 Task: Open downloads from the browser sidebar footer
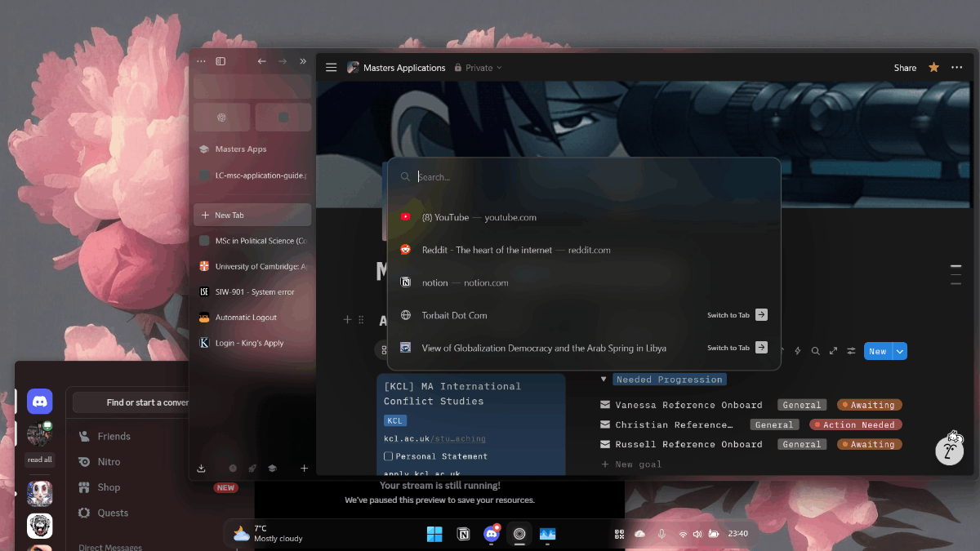click(201, 469)
